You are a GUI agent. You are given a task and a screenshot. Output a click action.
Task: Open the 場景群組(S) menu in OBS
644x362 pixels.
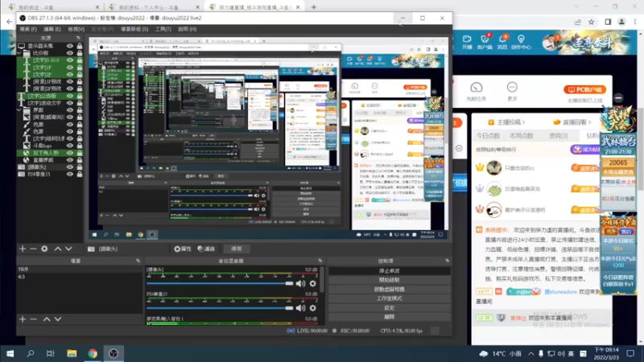(x=134, y=29)
